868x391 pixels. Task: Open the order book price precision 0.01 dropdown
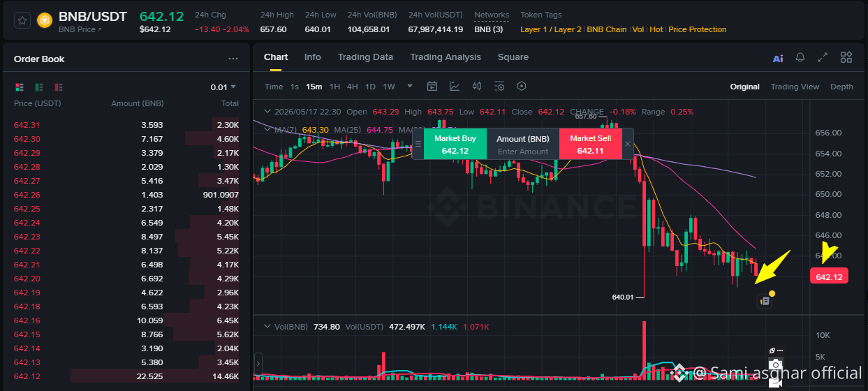click(223, 87)
